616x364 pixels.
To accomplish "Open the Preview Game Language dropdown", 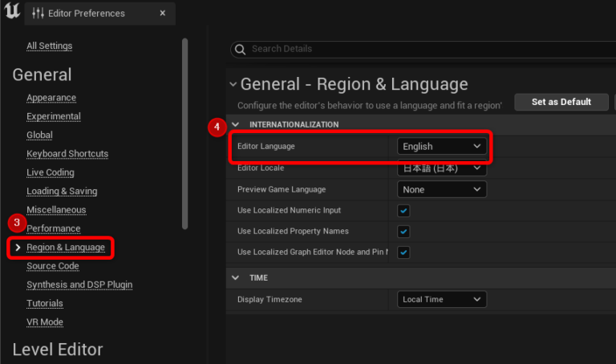I will (442, 190).
